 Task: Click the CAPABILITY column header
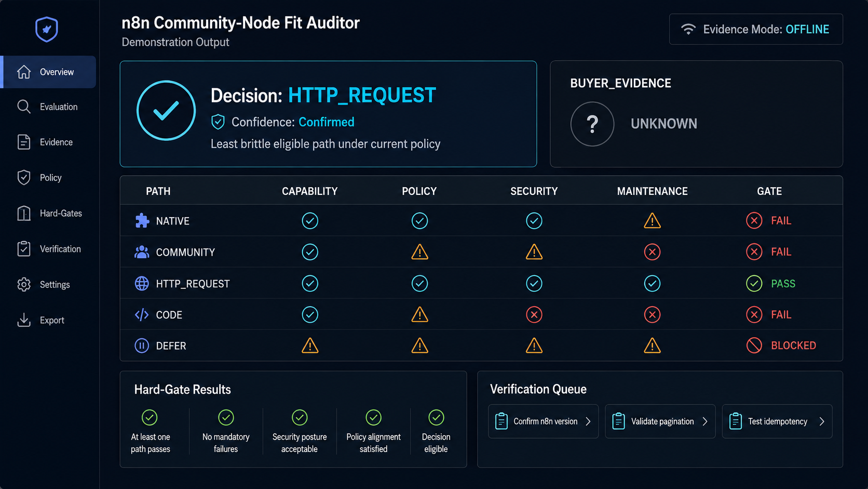tap(310, 191)
